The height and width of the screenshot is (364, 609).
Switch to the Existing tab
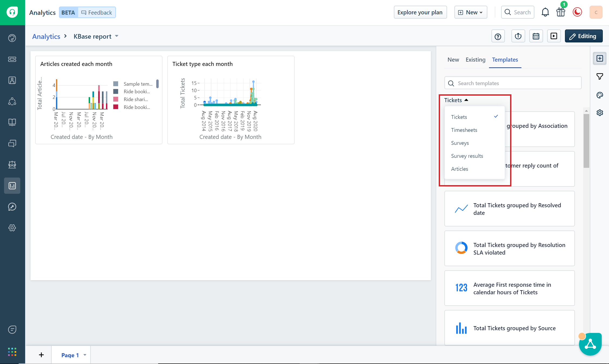(x=475, y=60)
